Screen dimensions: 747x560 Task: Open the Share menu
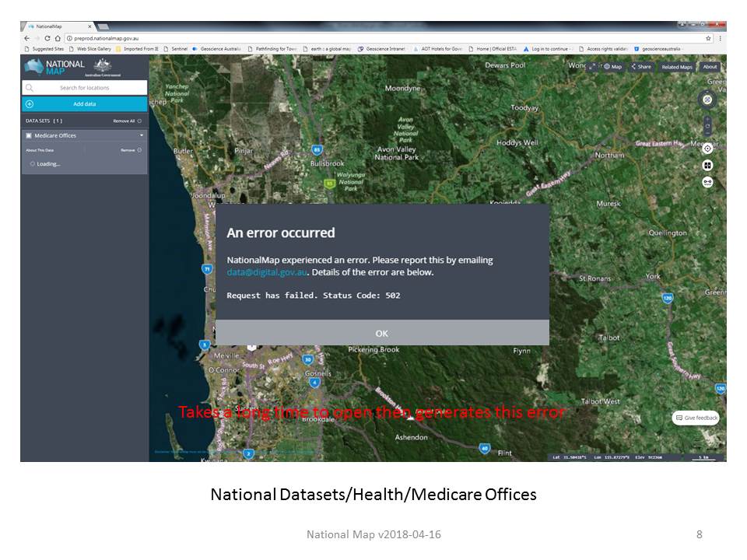(x=641, y=67)
